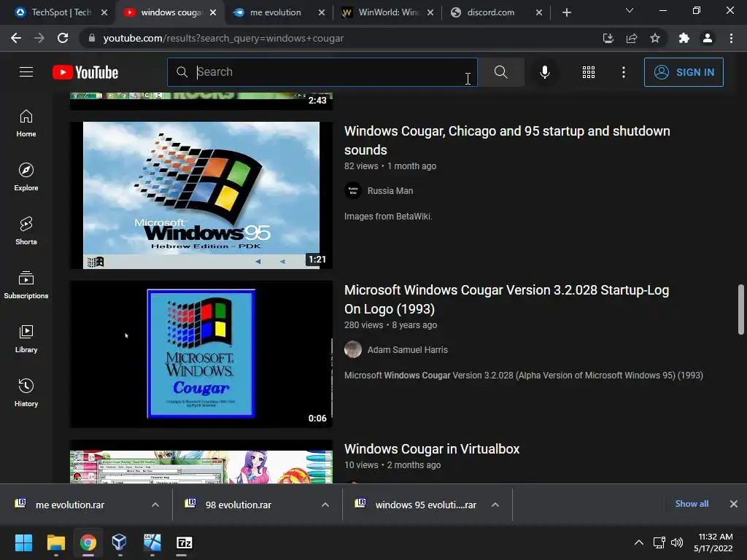Image resolution: width=747 pixels, height=560 pixels.
Task: Click the Microsoft Windows Cougar logo thumbnail
Action: click(x=201, y=354)
